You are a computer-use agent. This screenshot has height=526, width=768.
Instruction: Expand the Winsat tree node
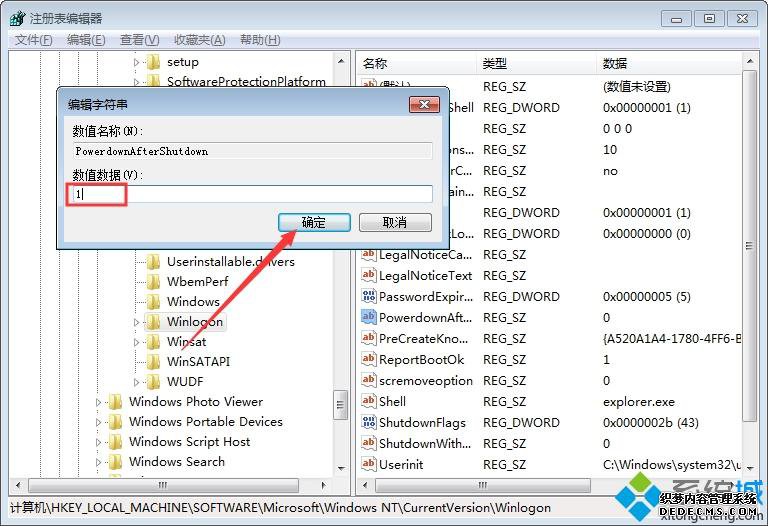pyautogui.click(x=137, y=342)
